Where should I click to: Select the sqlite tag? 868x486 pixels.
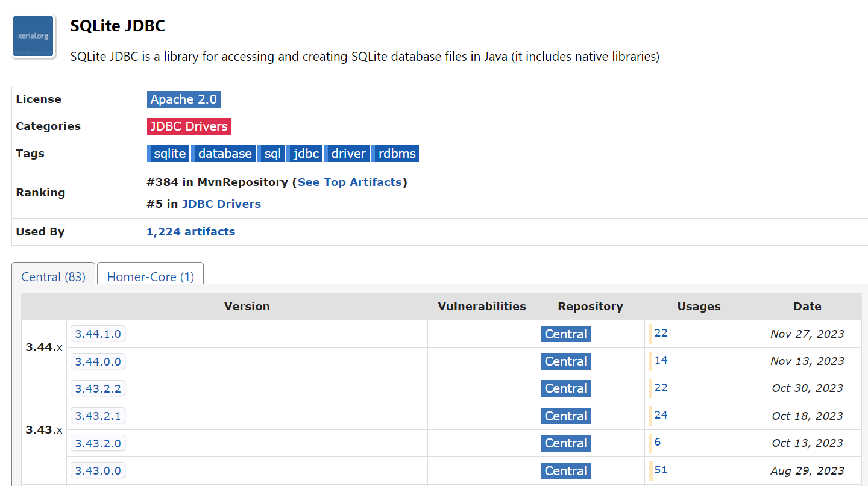point(168,154)
